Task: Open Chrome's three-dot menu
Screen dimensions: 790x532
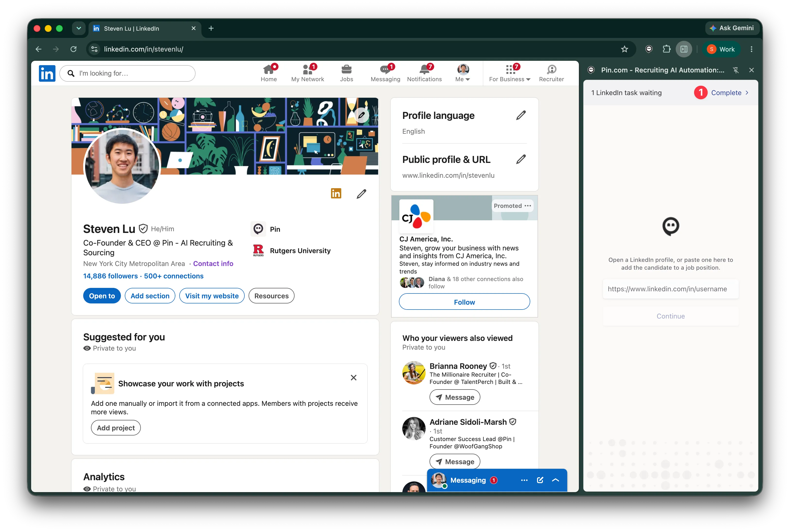Action: 752,49
